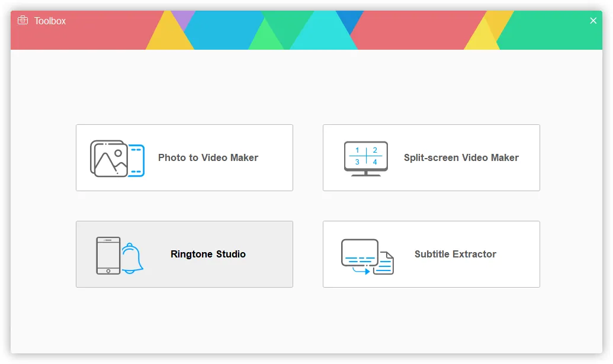The image size is (613, 364).
Task: Click the phone icon in Ringtone Studio
Action: click(109, 255)
